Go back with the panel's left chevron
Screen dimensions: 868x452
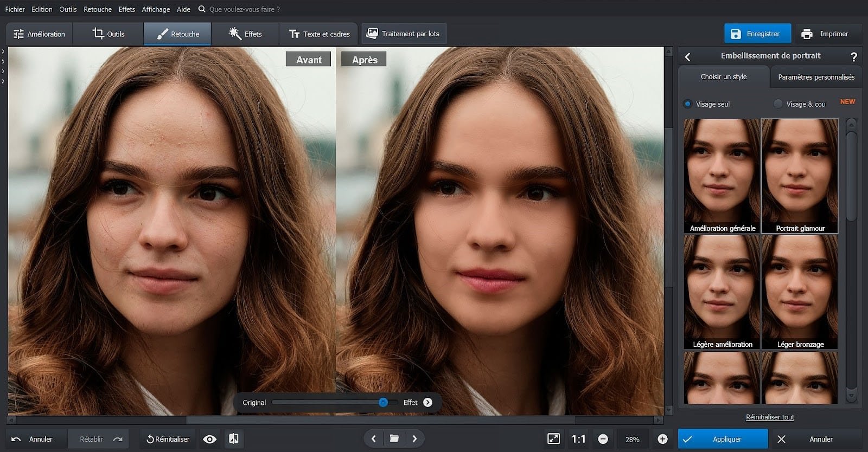tap(687, 56)
